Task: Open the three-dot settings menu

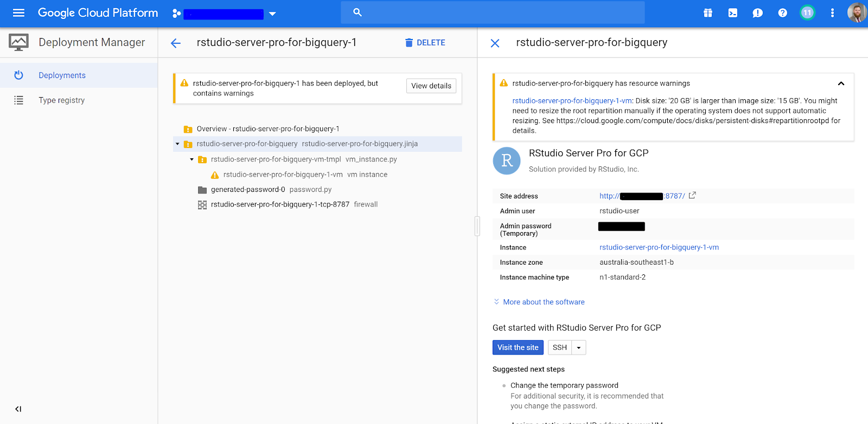Action: (x=832, y=13)
